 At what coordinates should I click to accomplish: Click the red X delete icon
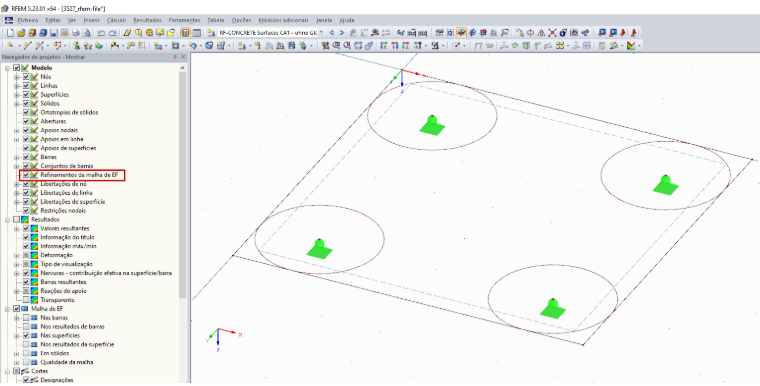pos(552,33)
